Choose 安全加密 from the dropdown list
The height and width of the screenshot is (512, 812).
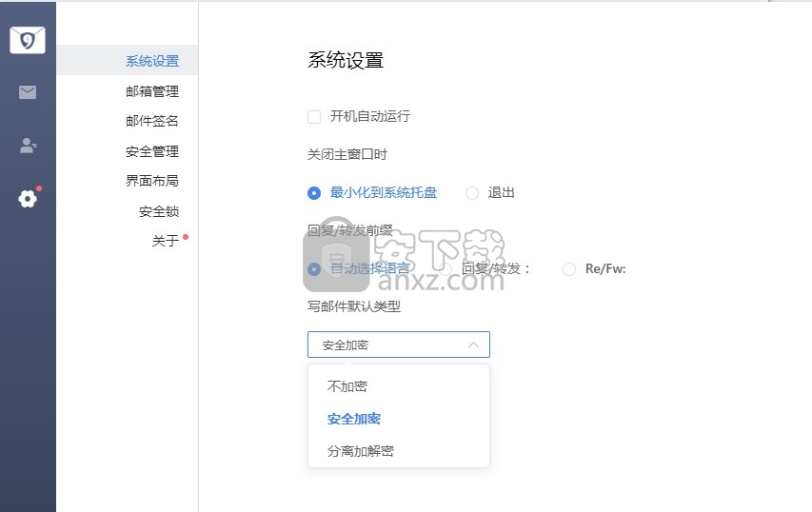399,419
